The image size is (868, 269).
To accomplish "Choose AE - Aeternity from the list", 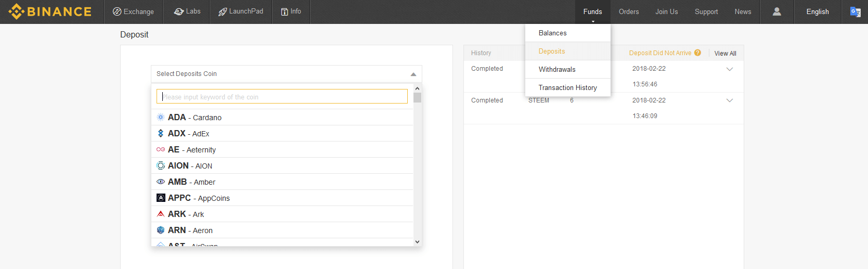I will (282, 149).
